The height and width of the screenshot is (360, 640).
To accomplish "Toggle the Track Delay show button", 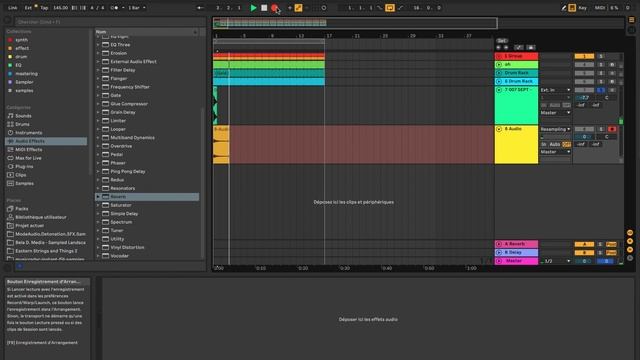I will 630,258.
